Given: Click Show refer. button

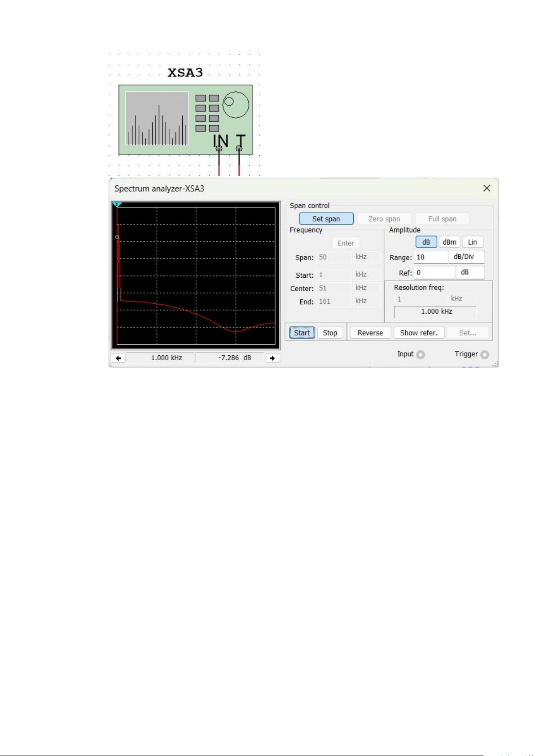Looking at the screenshot, I should (x=419, y=333).
